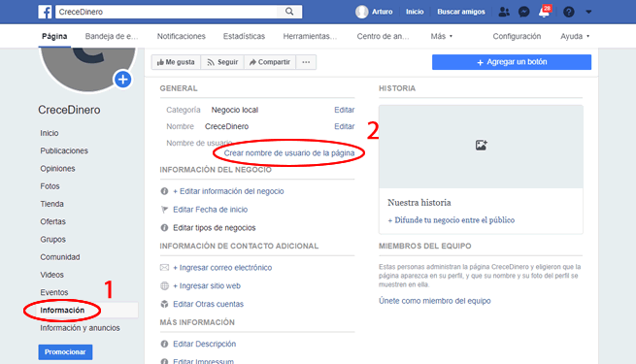The image size is (636, 364).
Task: Open Inicio in the page sidebar
Action: 50,133
